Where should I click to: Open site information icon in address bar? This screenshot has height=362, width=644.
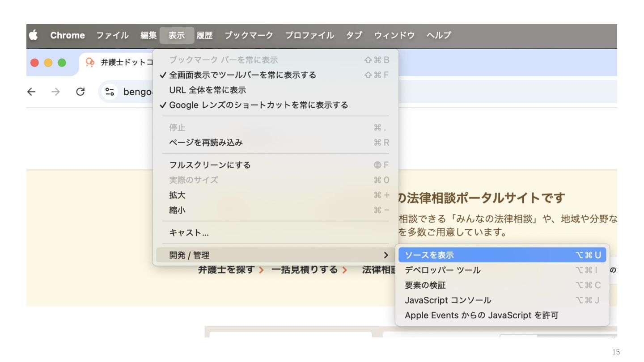pyautogui.click(x=109, y=92)
